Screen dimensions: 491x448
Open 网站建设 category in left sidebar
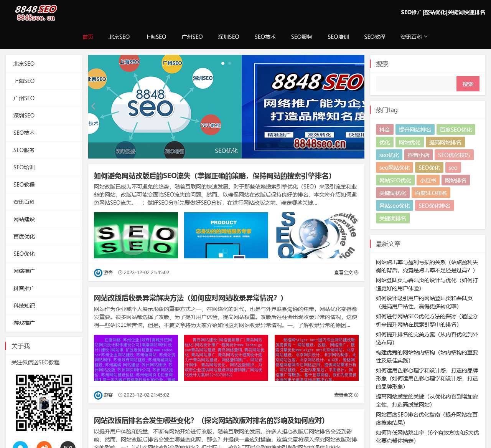click(x=44, y=219)
